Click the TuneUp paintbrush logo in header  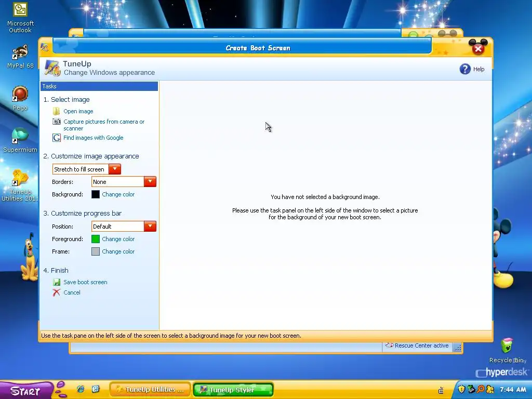52,68
